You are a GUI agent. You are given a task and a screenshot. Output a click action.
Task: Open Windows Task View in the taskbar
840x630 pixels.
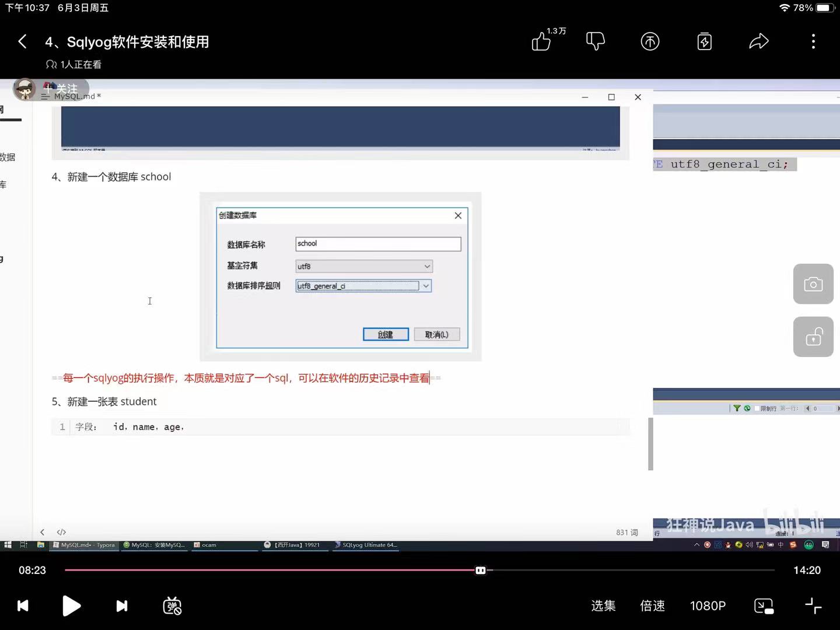tap(24, 545)
